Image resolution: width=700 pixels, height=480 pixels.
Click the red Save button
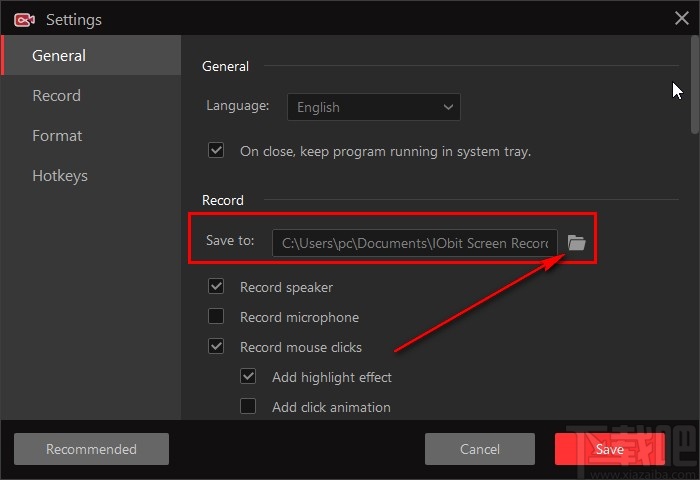coord(609,449)
